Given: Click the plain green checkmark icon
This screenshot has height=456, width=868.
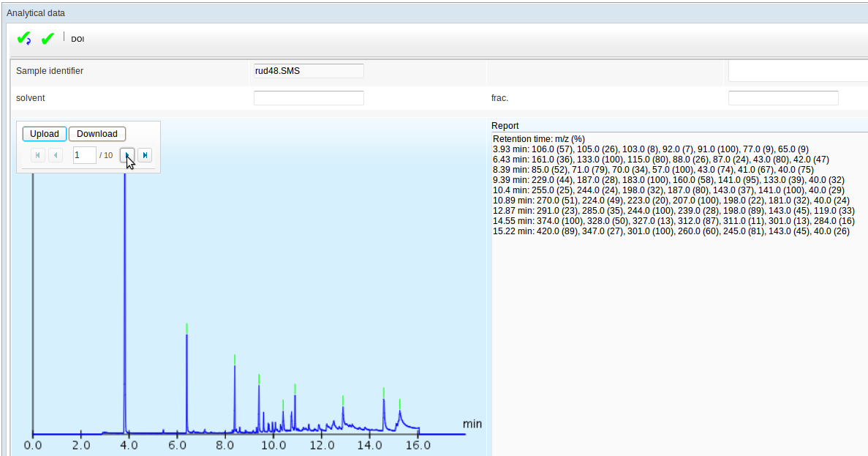Looking at the screenshot, I should [48, 38].
